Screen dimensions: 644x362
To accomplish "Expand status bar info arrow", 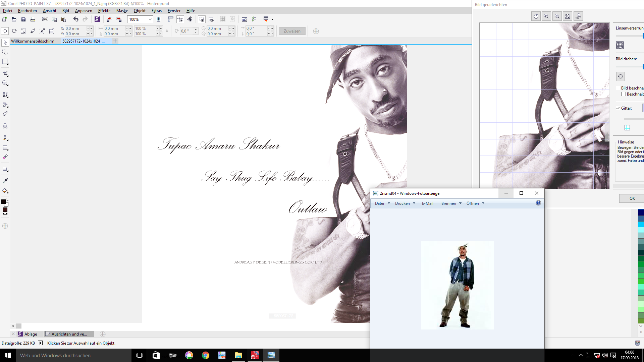I will click(x=40, y=343).
